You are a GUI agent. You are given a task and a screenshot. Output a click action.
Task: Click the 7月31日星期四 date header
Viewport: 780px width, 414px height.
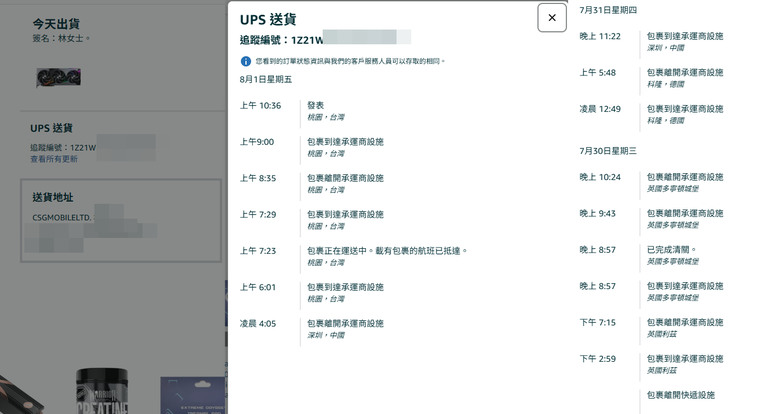(x=608, y=10)
